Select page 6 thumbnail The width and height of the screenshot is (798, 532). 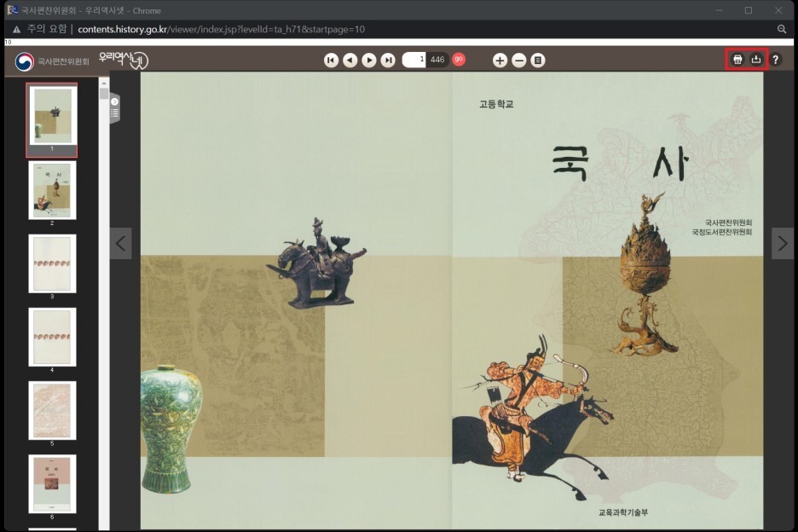[52, 483]
